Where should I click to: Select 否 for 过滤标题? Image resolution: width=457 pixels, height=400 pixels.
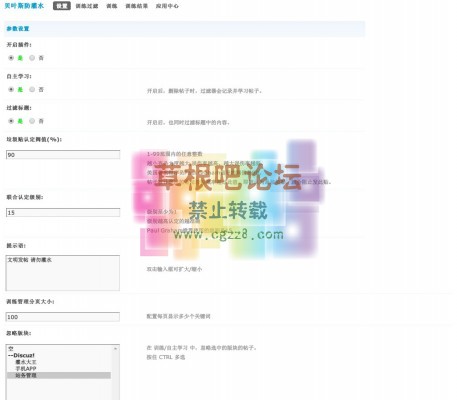click(x=32, y=121)
